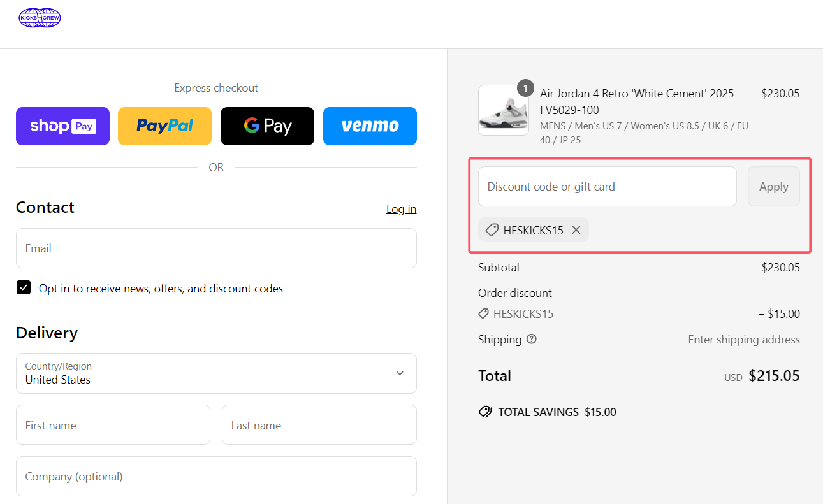
Task: Follow the Log in link
Action: tap(401, 209)
